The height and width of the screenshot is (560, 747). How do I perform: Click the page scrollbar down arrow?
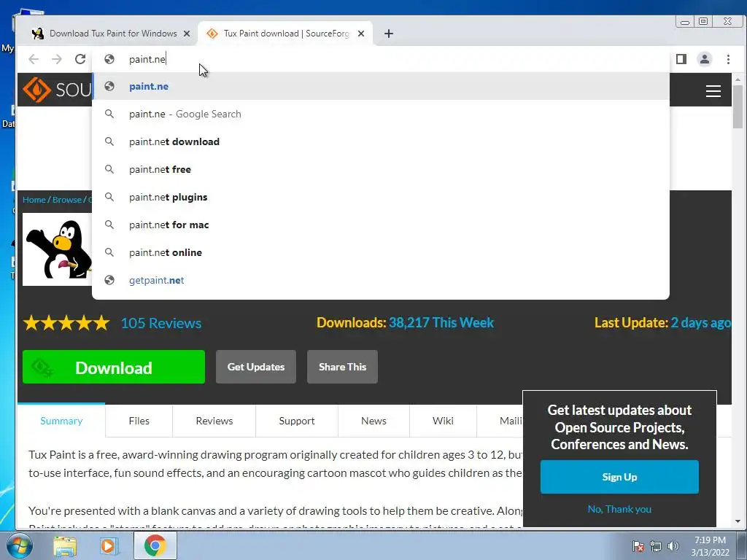[x=738, y=521]
